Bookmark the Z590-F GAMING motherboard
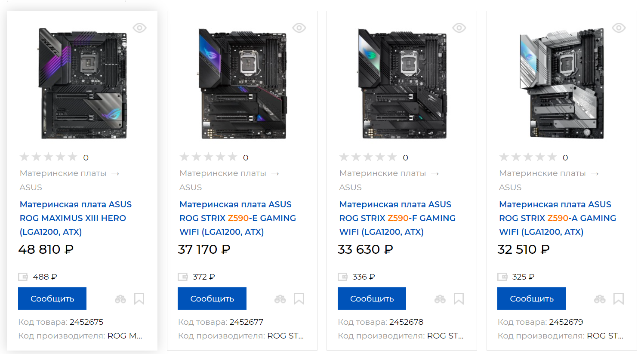644x354 pixels. (x=459, y=299)
